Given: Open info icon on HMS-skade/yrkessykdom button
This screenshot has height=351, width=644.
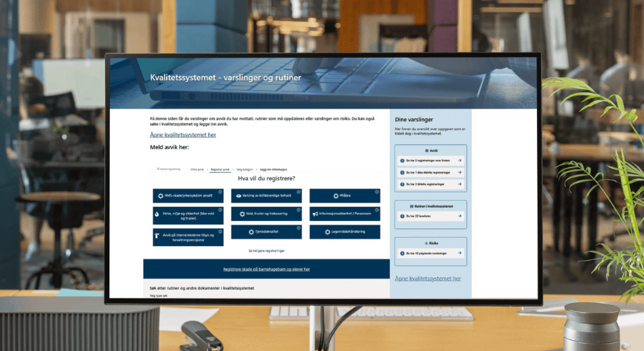Looking at the screenshot, I should point(220,192).
